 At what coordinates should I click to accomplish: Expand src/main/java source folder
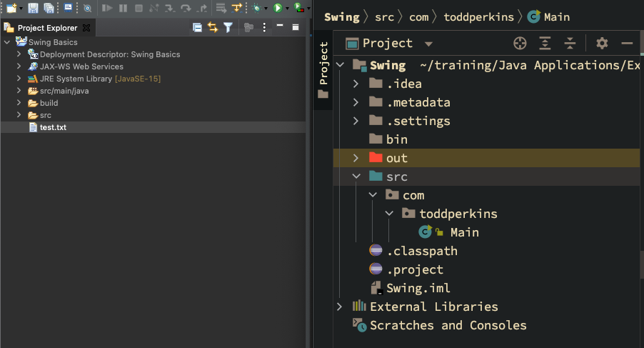click(19, 90)
